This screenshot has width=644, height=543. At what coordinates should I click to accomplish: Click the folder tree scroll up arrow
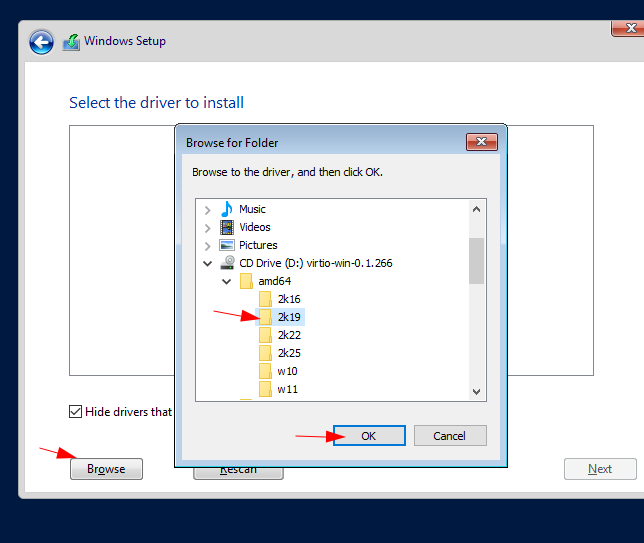tap(476, 209)
